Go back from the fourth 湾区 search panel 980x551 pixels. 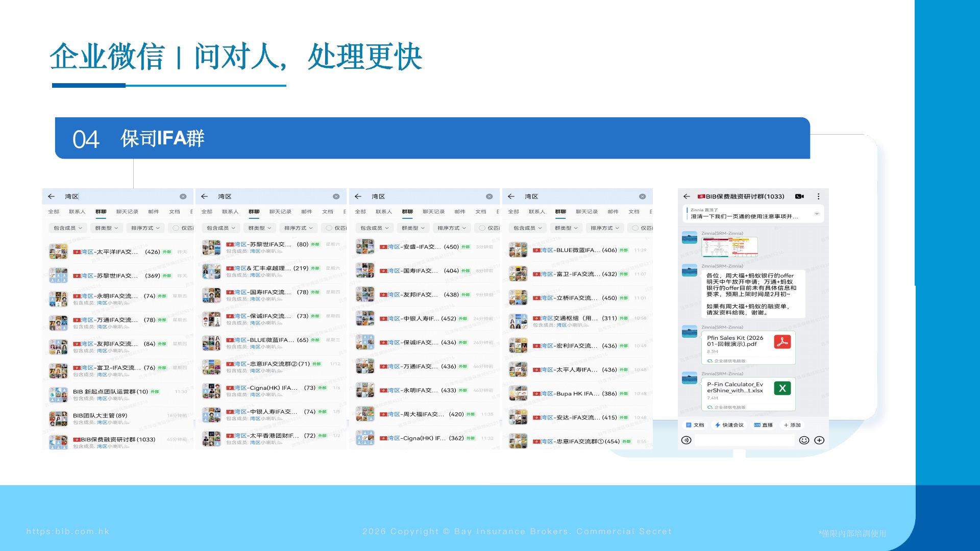[x=511, y=196]
